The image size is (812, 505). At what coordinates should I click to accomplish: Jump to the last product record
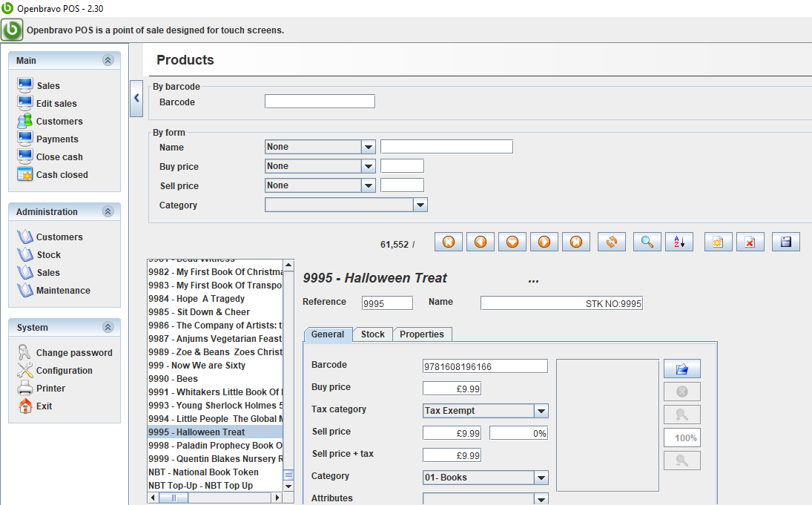click(576, 242)
